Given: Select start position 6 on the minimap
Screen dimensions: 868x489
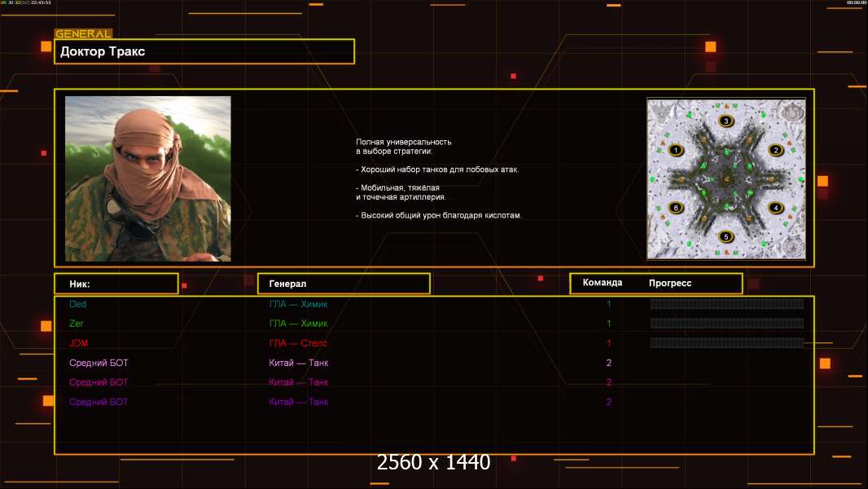Looking at the screenshot, I should point(674,208).
